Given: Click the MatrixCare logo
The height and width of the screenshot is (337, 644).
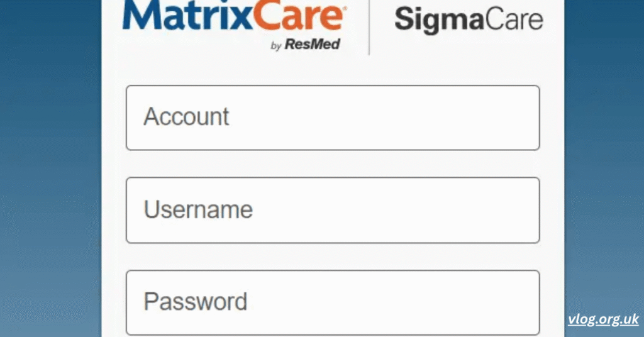Looking at the screenshot, I should point(234,25).
